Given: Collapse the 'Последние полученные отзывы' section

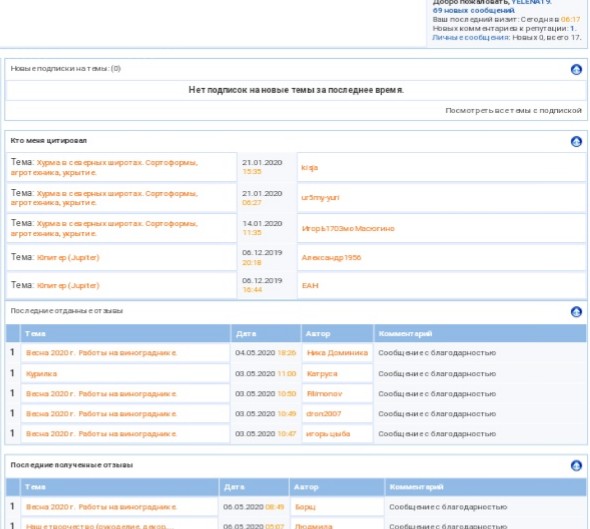Looking at the screenshot, I should coord(576,465).
